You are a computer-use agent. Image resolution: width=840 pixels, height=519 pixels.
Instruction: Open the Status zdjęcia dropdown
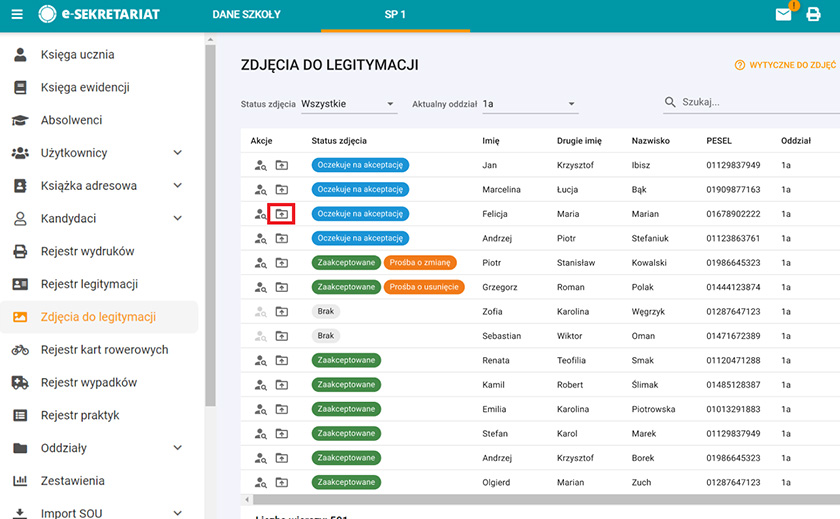[x=348, y=104]
